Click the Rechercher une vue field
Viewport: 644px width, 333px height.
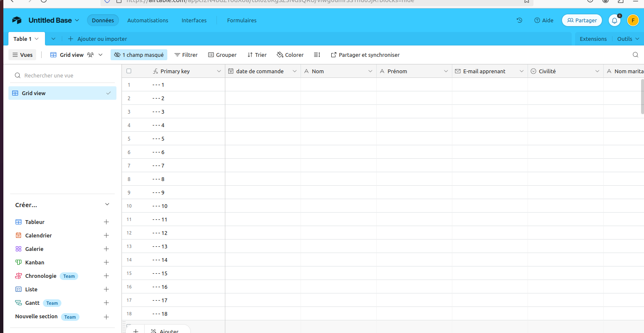tap(62, 75)
